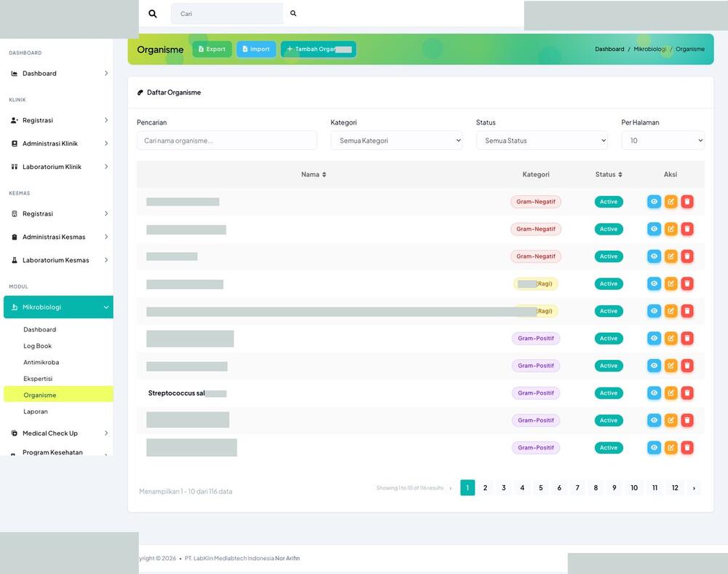Delete the last organism row in the table
Screen dimensions: 728x574
(687, 448)
